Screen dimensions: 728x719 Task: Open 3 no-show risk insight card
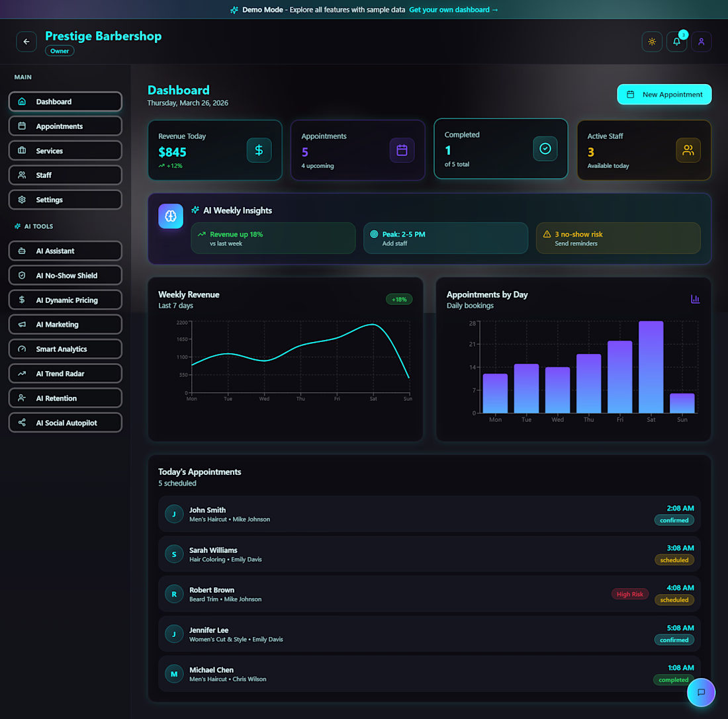click(x=618, y=238)
